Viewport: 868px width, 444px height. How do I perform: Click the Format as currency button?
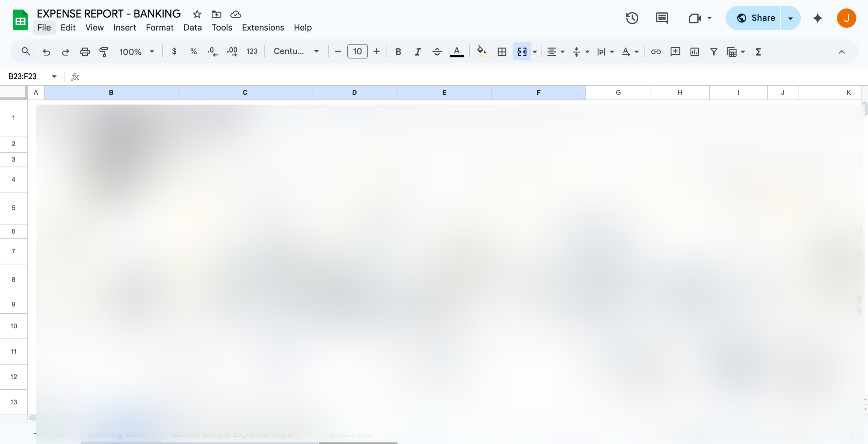174,52
